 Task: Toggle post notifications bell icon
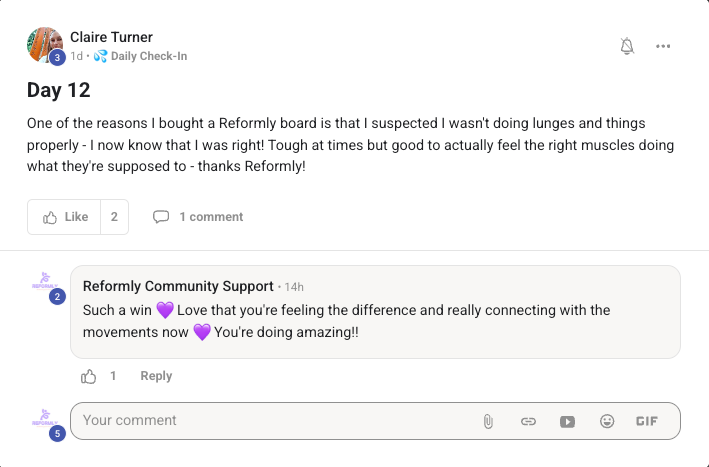(x=627, y=46)
